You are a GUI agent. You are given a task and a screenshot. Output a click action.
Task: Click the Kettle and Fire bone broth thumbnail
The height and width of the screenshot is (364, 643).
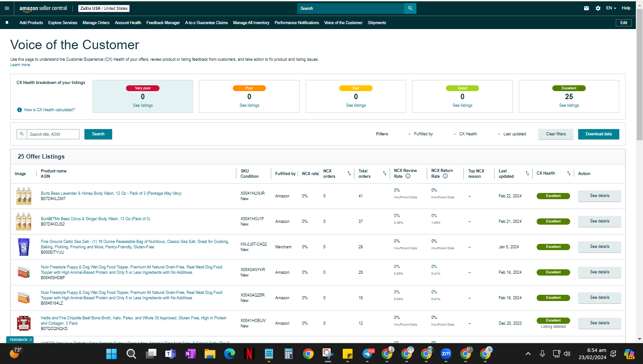click(x=23, y=323)
